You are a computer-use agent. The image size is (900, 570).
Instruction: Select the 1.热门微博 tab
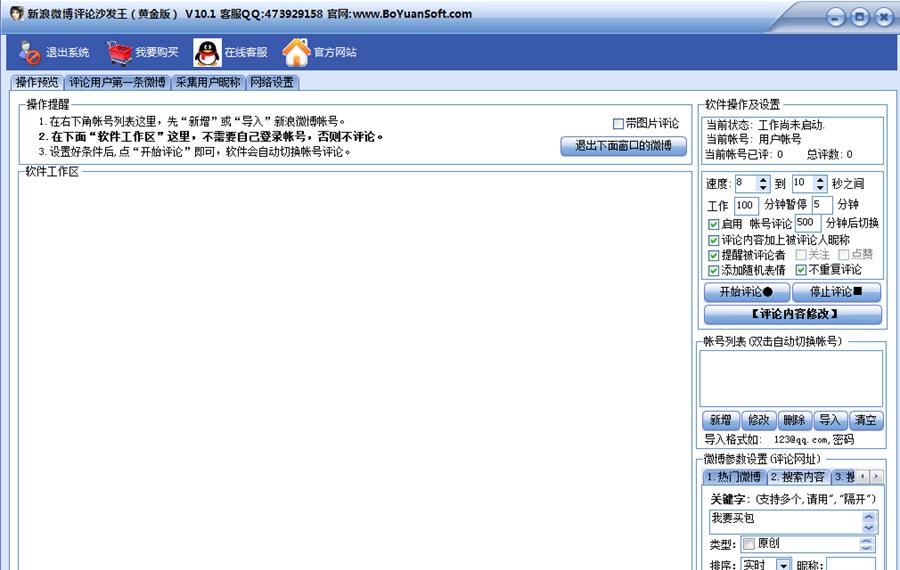pyautogui.click(x=734, y=476)
